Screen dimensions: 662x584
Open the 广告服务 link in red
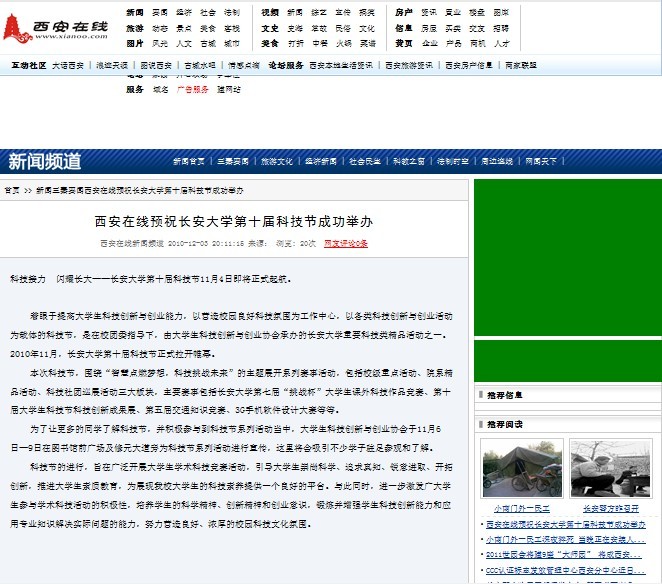tap(193, 89)
